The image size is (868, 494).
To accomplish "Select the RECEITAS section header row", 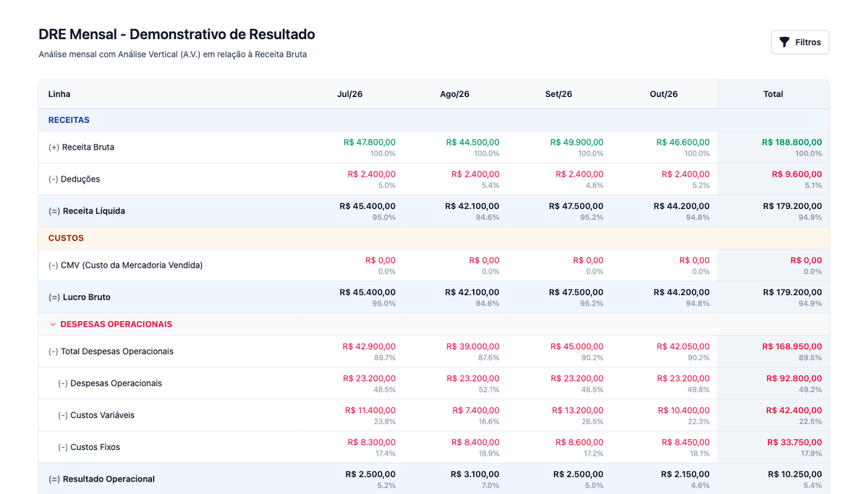I will (x=434, y=120).
